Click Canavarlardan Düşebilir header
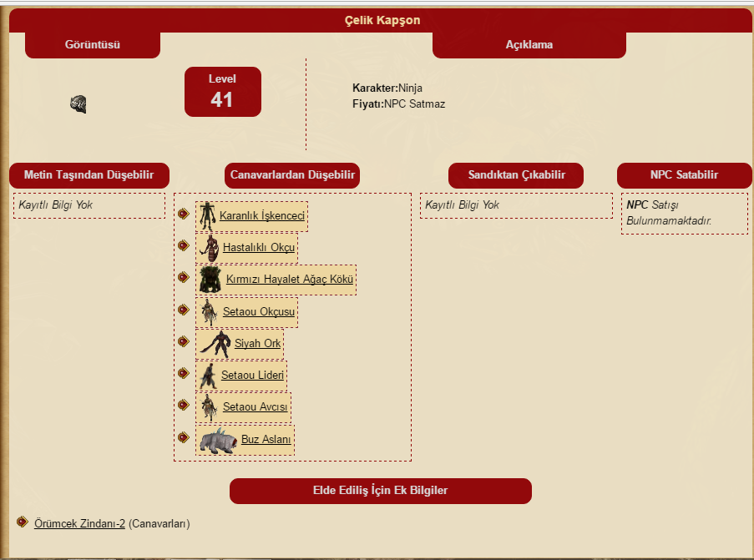Image resolution: width=754 pixels, height=560 pixels. pos(292,175)
